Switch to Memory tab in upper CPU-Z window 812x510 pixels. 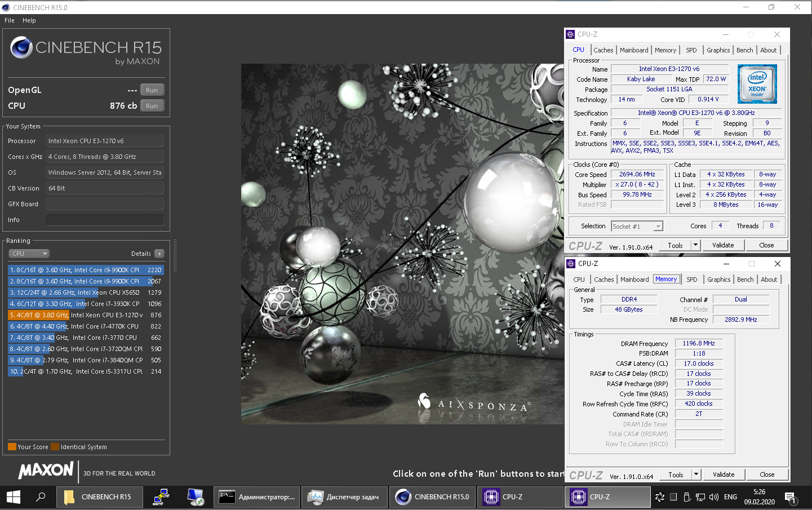pos(665,50)
